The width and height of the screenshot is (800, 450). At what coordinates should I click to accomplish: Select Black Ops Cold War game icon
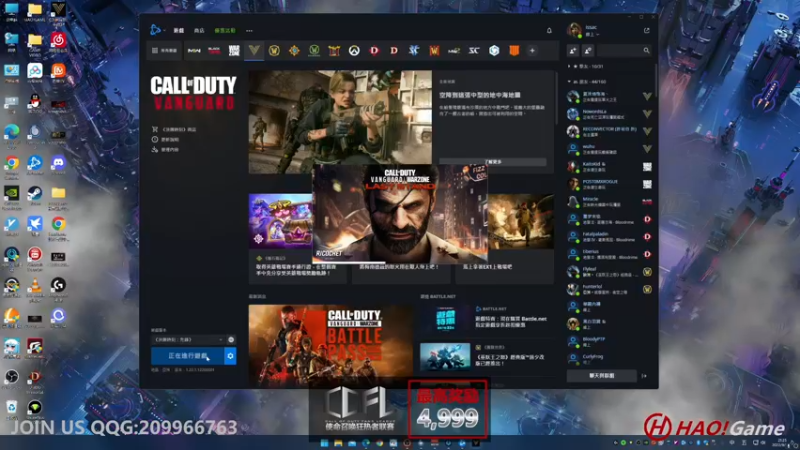click(214, 51)
